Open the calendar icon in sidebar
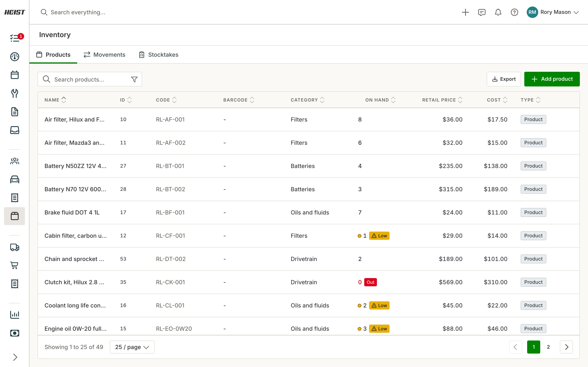Image resolution: width=588 pixels, height=367 pixels. 14,75
